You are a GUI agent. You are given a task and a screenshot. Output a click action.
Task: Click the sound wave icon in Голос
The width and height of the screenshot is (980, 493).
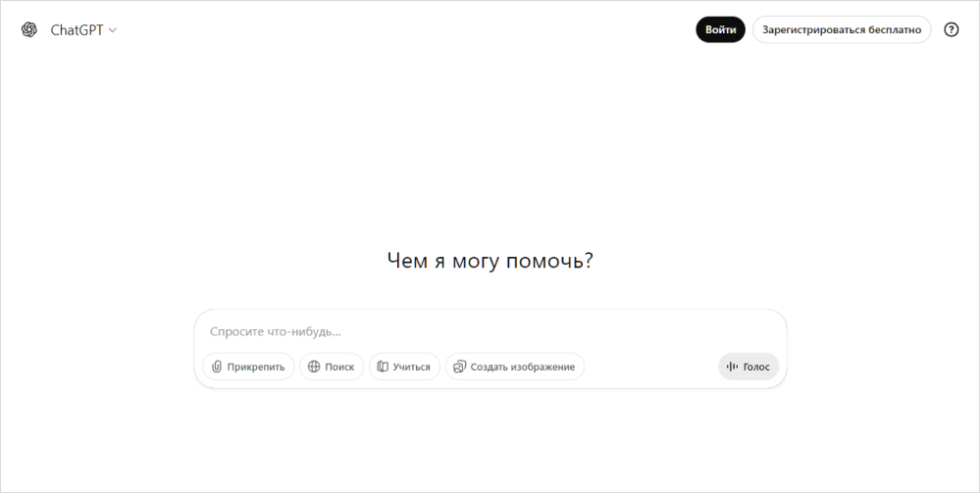(733, 367)
